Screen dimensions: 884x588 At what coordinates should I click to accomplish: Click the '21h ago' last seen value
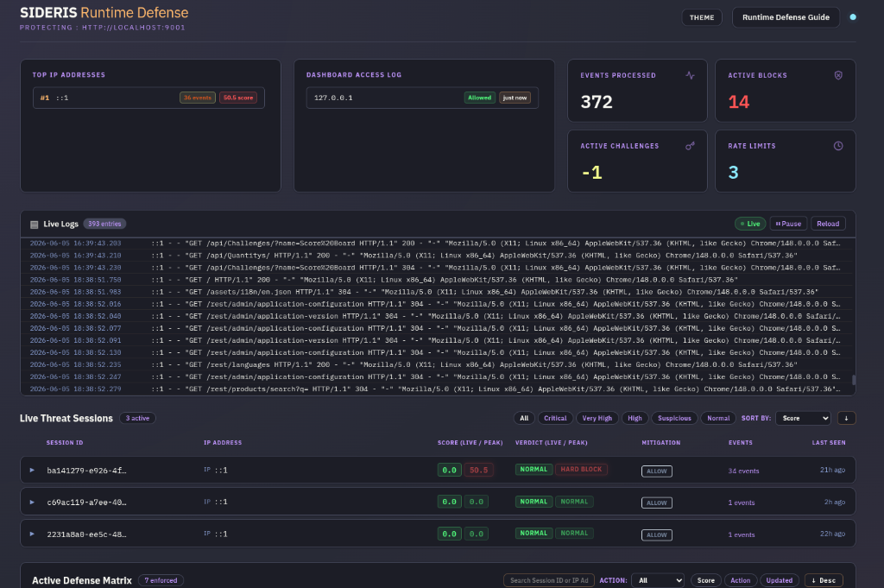tap(832, 471)
